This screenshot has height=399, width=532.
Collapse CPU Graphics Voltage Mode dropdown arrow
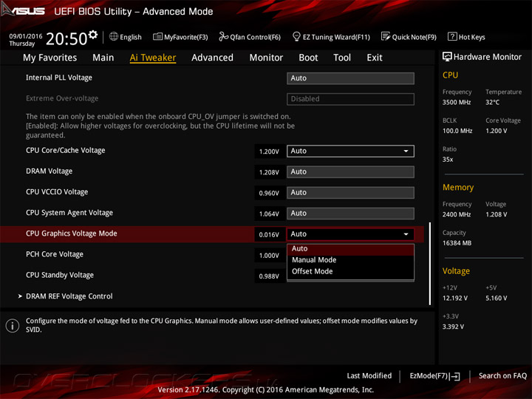tap(406, 234)
